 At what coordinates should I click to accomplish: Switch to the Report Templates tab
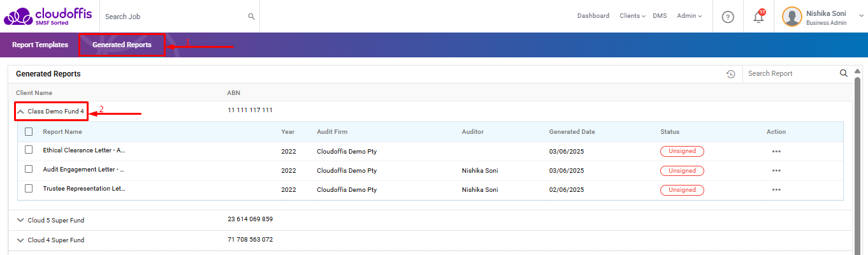point(40,45)
